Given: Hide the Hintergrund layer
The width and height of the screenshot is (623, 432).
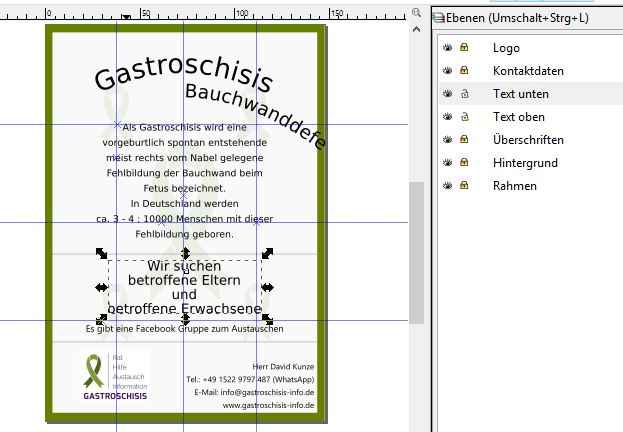Looking at the screenshot, I should point(448,163).
